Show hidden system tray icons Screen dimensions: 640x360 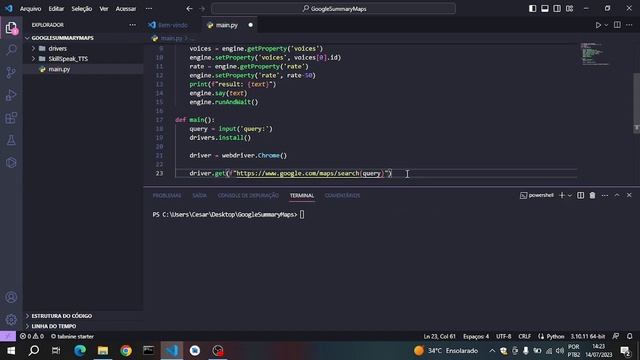[492, 351]
